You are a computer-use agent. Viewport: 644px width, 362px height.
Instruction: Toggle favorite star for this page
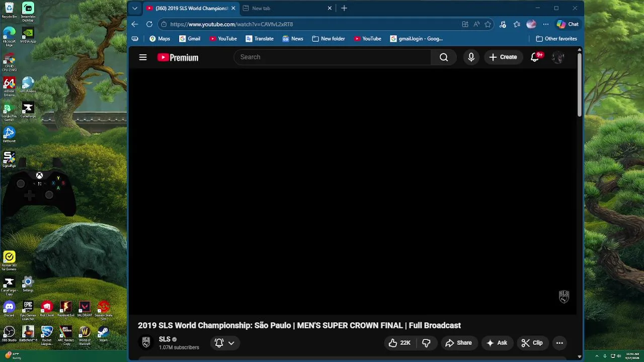488,24
